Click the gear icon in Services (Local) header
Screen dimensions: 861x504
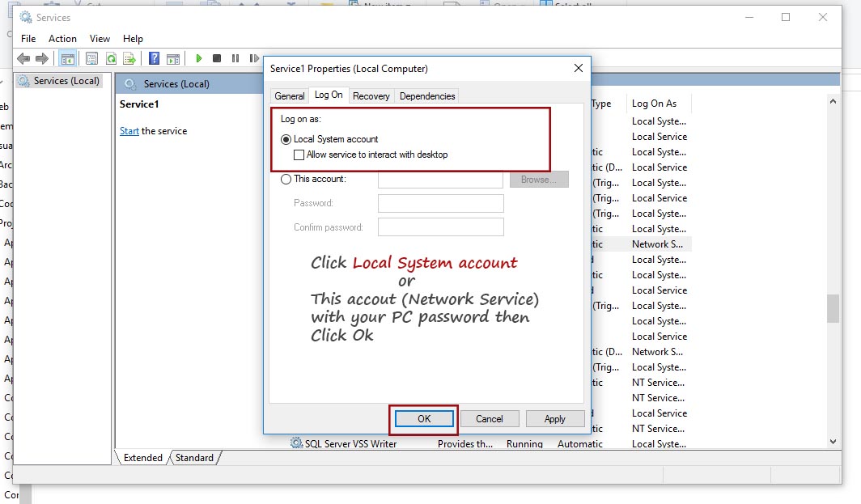point(130,84)
